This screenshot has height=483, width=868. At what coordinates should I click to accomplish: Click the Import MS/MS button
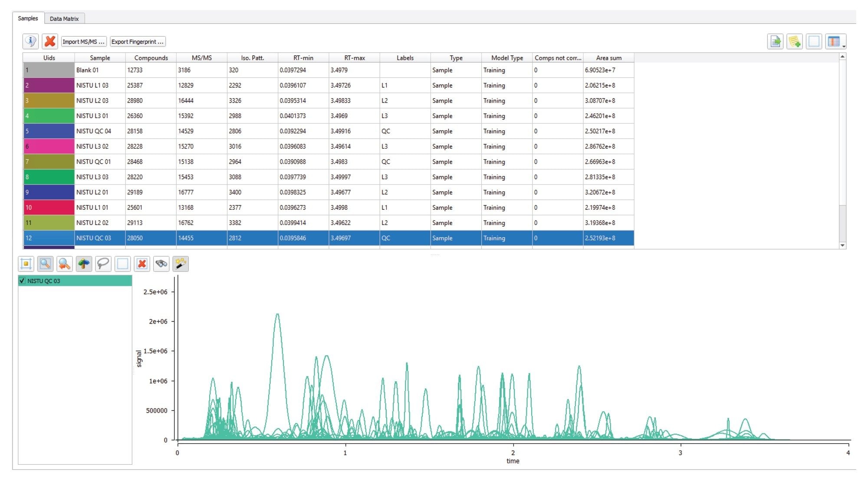click(x=83, y=42)
